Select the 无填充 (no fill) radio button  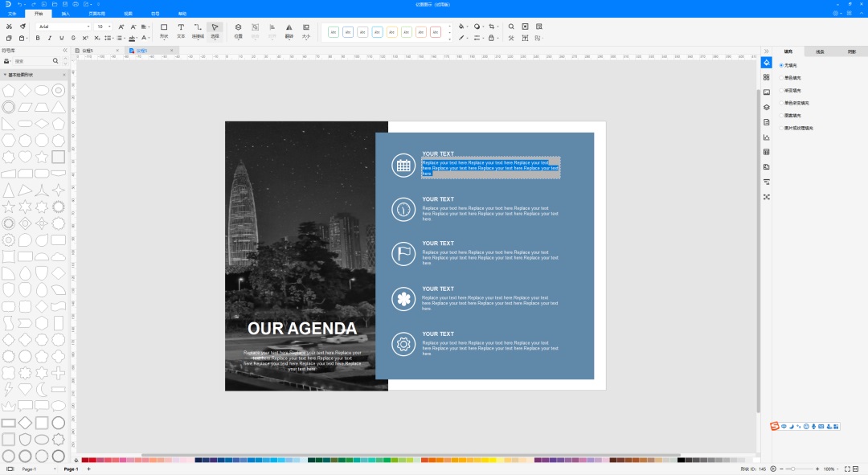coord(781,65)
